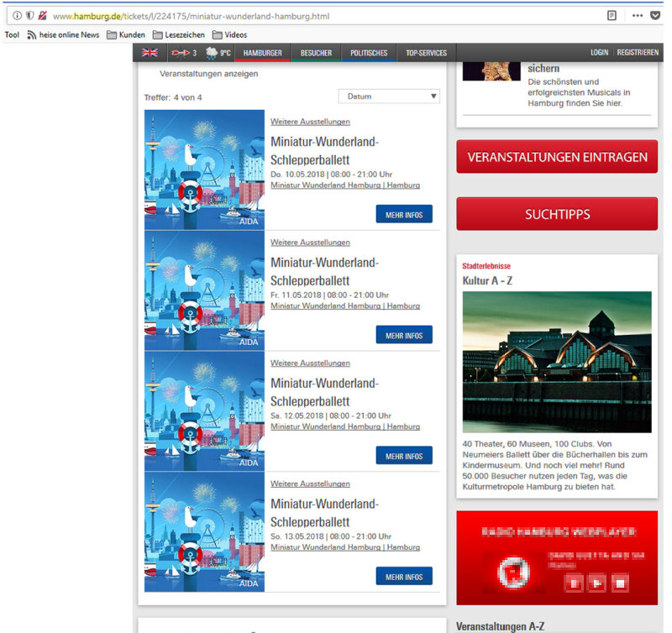Click MEHR INFOS for the 10.05.2018 event
The image size is (672, 633).
coord(404,214)
